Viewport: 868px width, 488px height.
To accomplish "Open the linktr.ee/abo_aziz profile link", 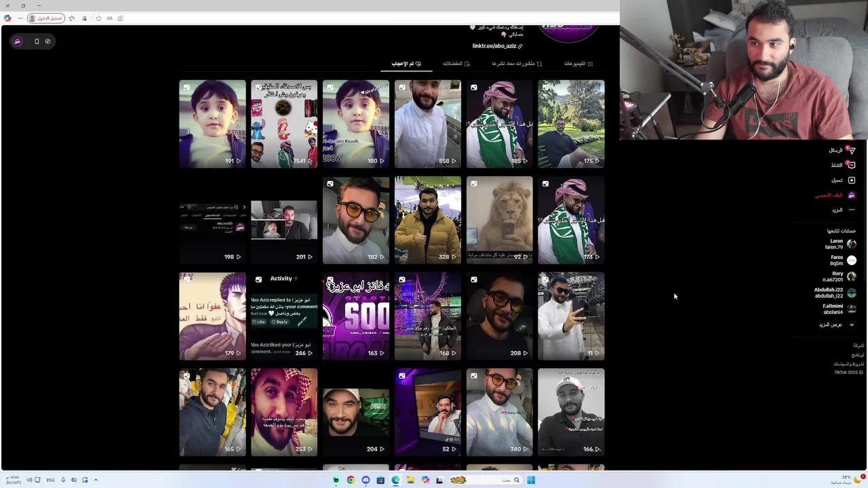I will coord(498,46).
